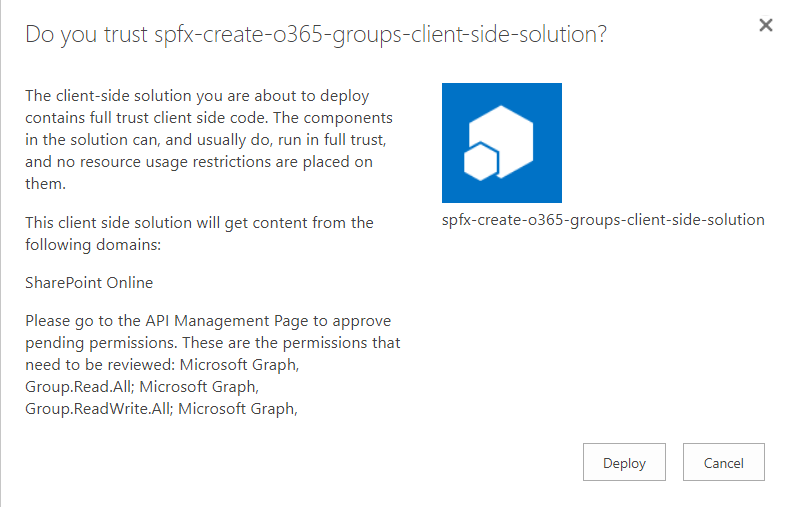Screen dimensions: 790x507
Task: Close the trust dialog with X
Action: tap(766, 25)
